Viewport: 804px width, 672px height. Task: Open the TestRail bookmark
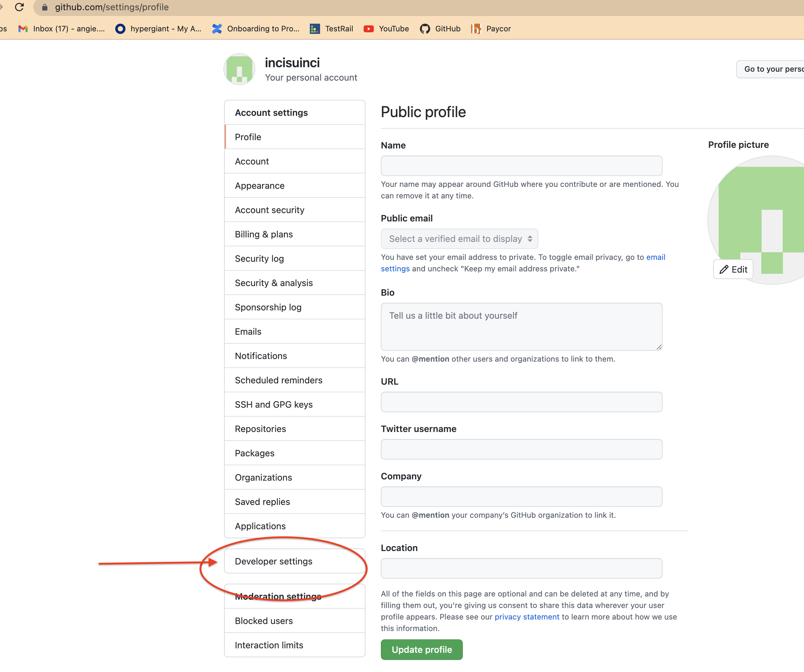coord(332,28)
